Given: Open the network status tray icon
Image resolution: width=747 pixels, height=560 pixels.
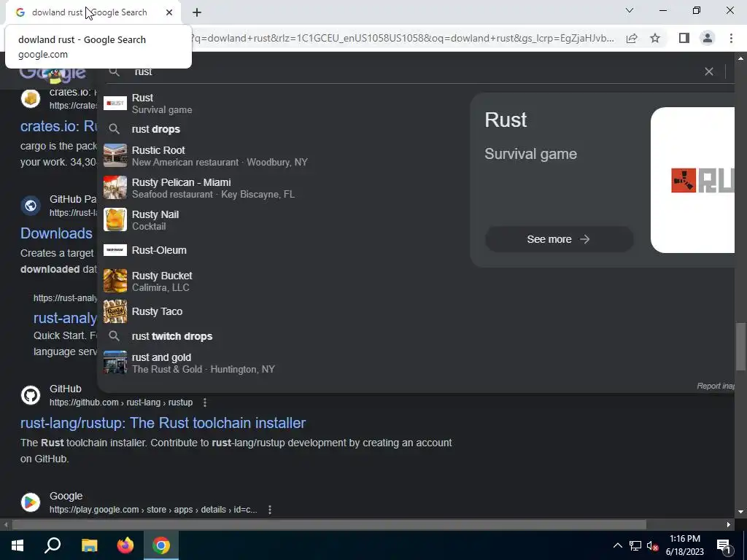Looking at the screenshot, I should [x=635, y=545].
